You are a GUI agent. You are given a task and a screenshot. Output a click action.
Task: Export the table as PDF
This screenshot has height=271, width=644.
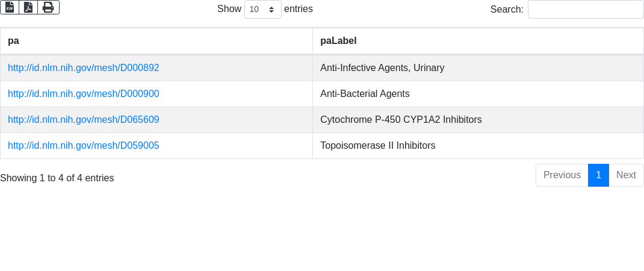28,7
